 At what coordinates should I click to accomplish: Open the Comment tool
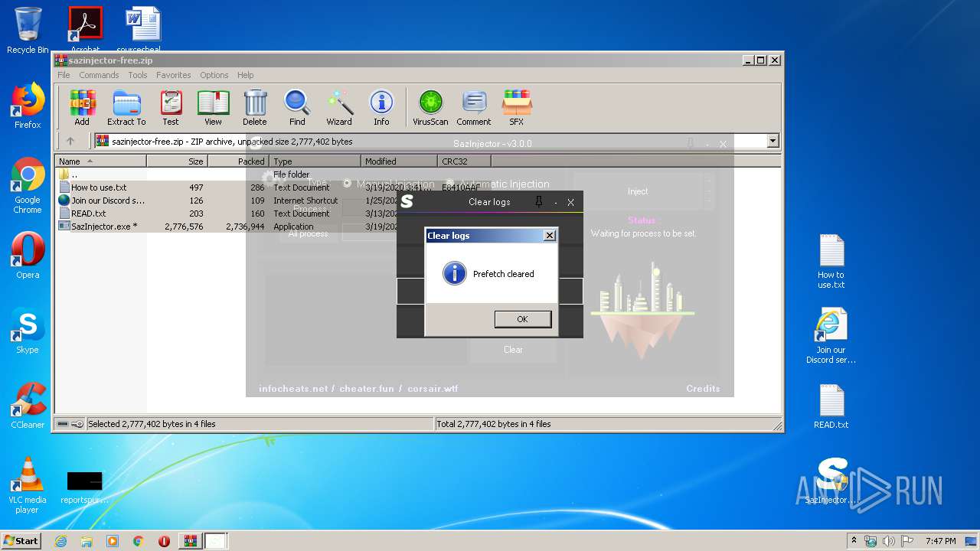coord(474,107)
